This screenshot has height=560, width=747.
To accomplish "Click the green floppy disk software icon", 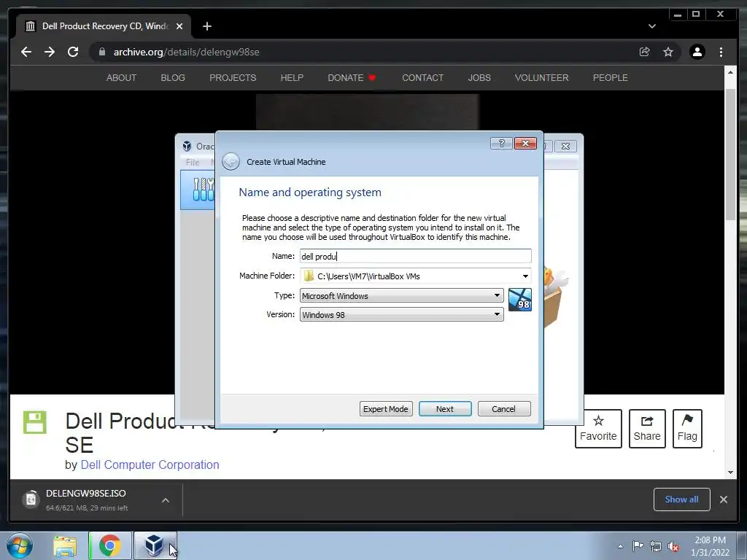I will [x=35, y=422].
